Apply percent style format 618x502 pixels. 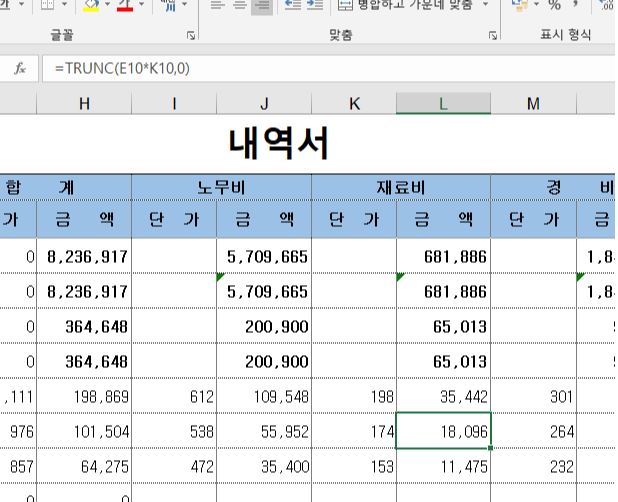coord(554,5)
